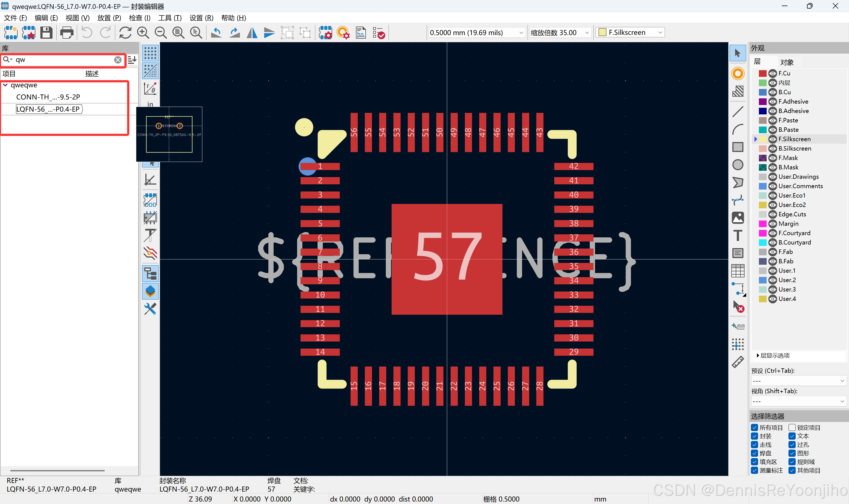Image resolution: width=849 pixels, height=504 pixels.
Task: Click the Zoom out magnifier
Action: [x=161, y=33]
